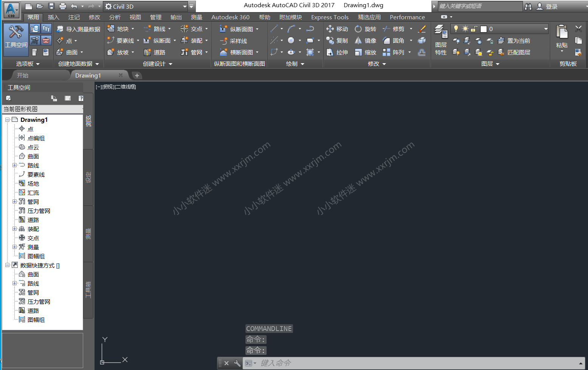Viewport: 588px width, 370px height.
Task: Open the Autodesk 360 tab
Action: pyautogui.click(x=230, y=17)
